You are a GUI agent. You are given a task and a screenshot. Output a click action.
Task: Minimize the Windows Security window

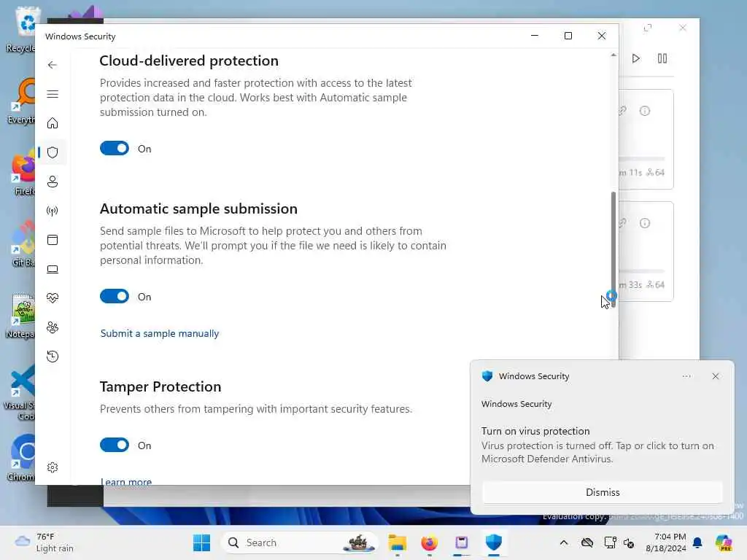tap(535, 36)
